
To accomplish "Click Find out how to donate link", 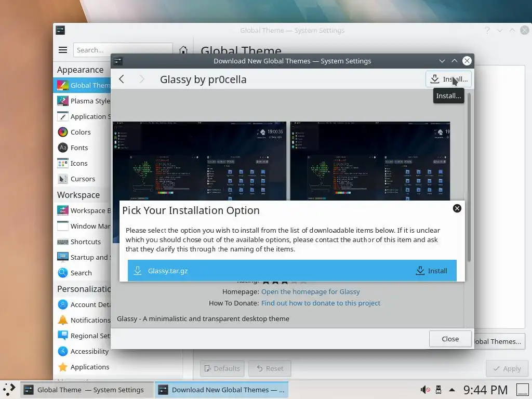I will 321,303.
